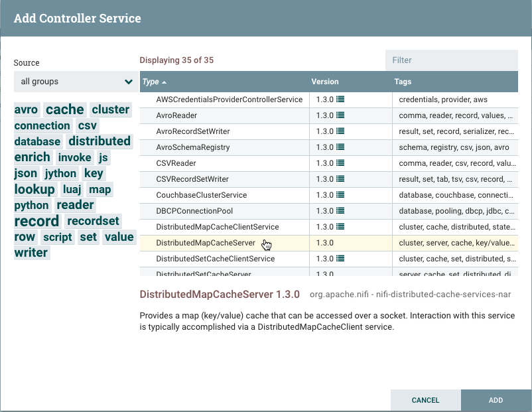Filter by the 'value' tag
The height and width of the screenshot is (412, 532).
(x=119, y=237)
